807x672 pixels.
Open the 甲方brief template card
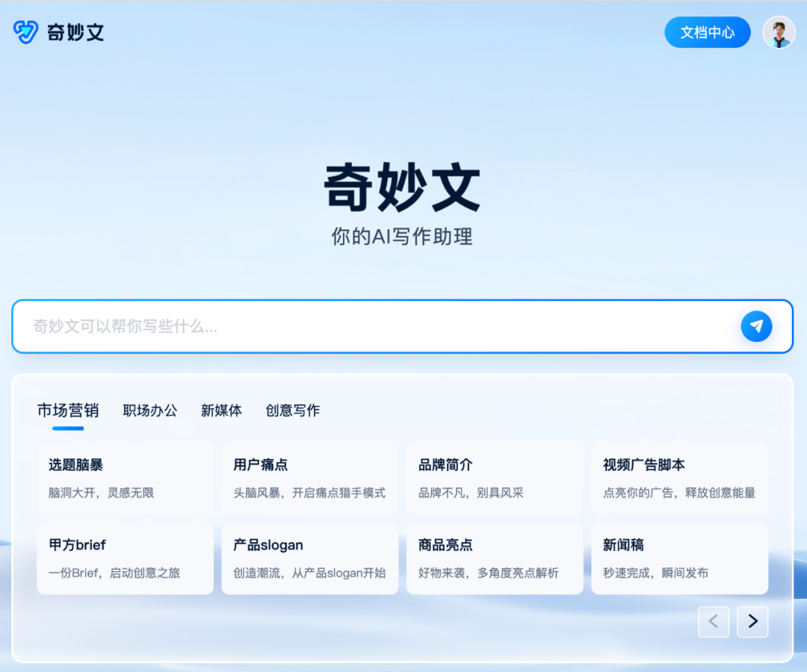(x=125, y=559)
